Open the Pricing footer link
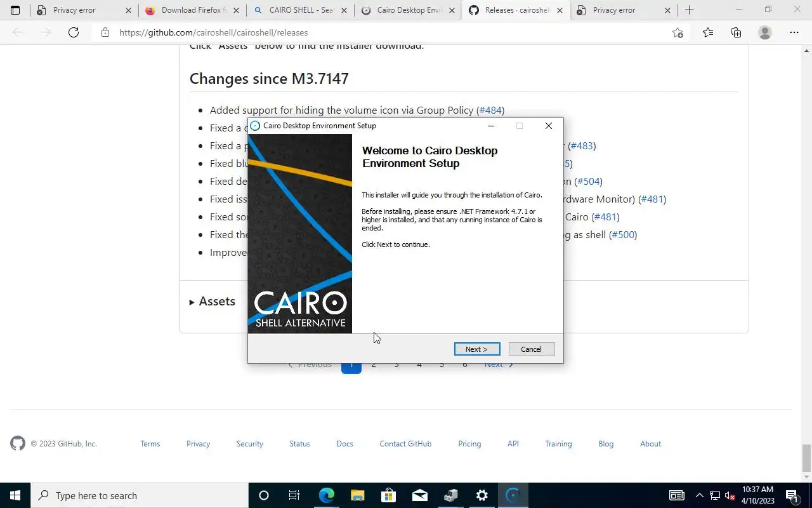 tap(469, 444)
